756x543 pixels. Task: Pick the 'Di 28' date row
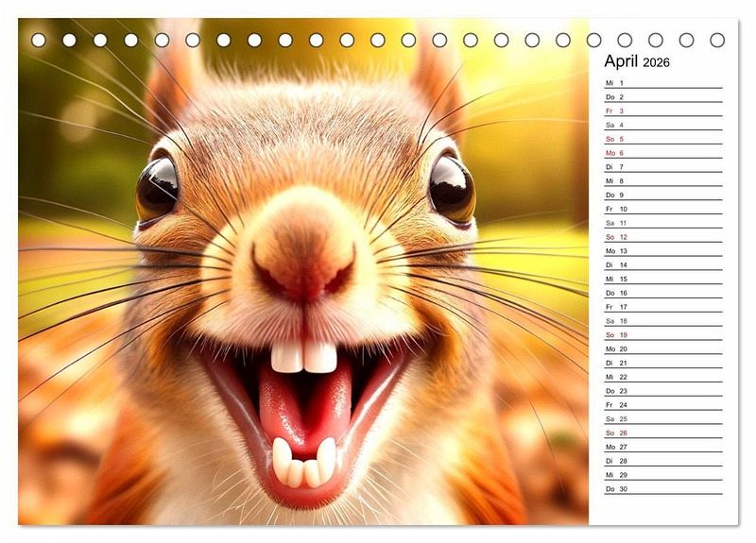(663, 460)
